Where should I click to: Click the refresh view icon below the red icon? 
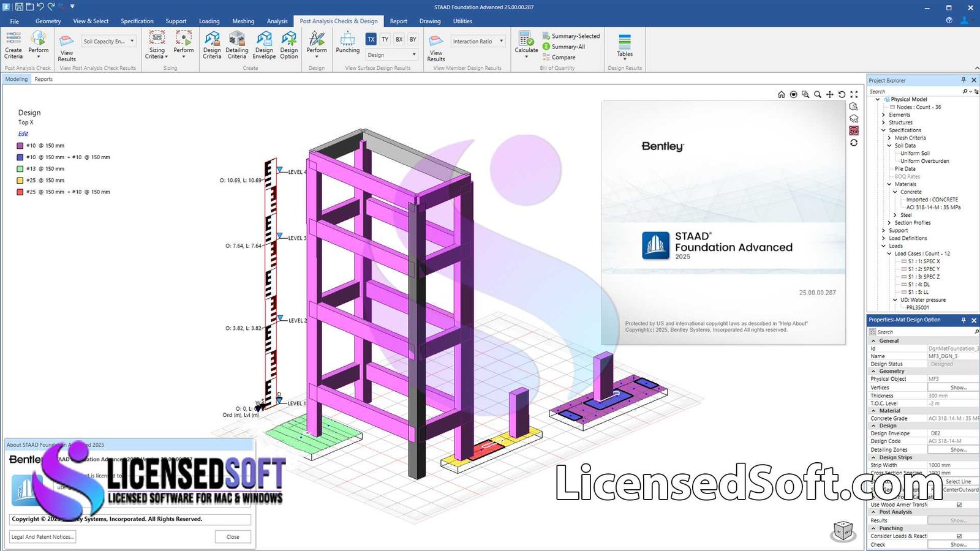pos(854,143)
